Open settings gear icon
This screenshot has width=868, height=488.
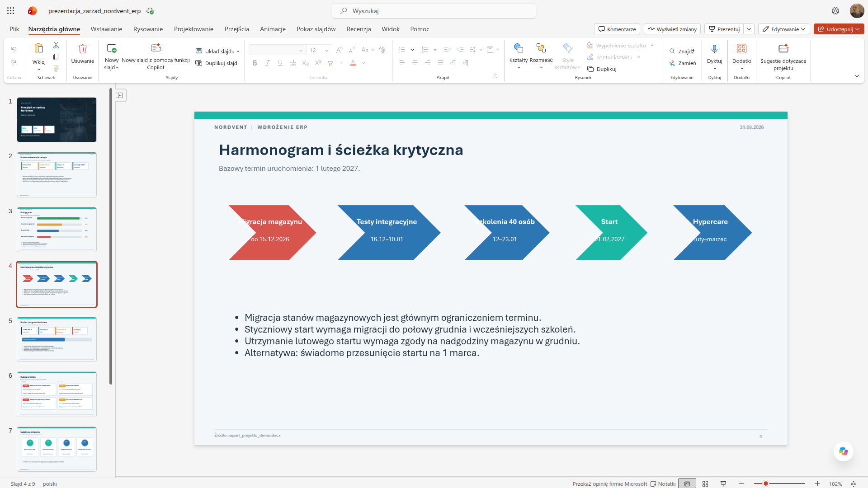point(835,11)
